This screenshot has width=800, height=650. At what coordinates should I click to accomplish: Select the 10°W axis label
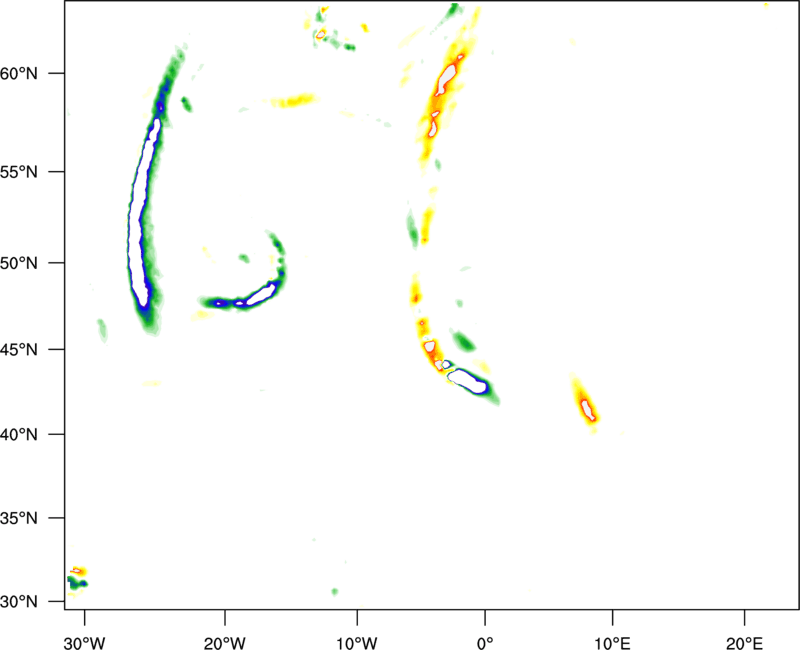pyautogui.click(x=357, y=643)
